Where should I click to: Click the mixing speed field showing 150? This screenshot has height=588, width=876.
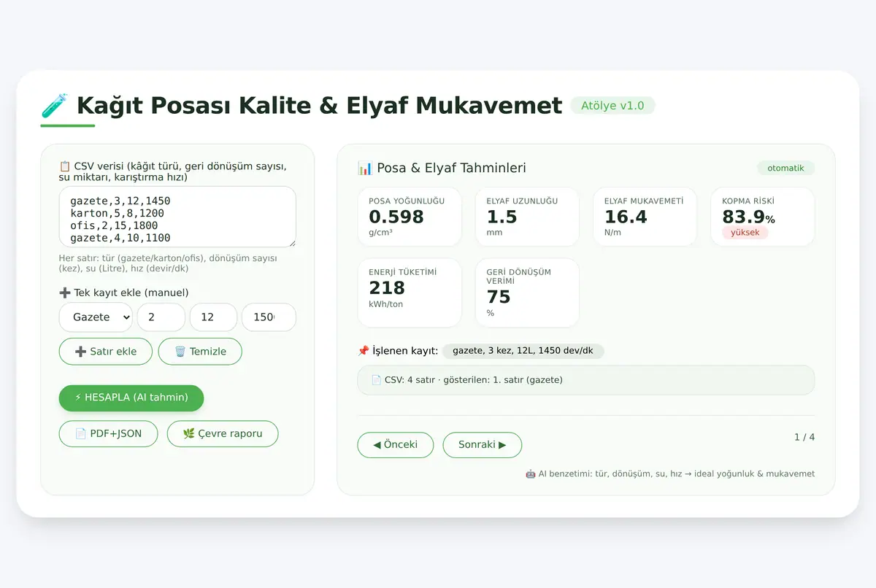(269, 317)
